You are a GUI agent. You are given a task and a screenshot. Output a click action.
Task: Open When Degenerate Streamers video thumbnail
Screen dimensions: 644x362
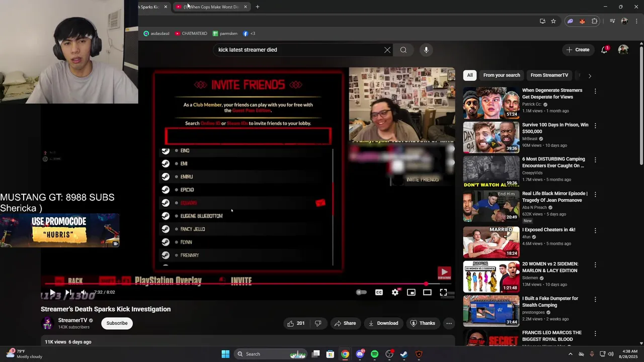(x=491, y=103)
